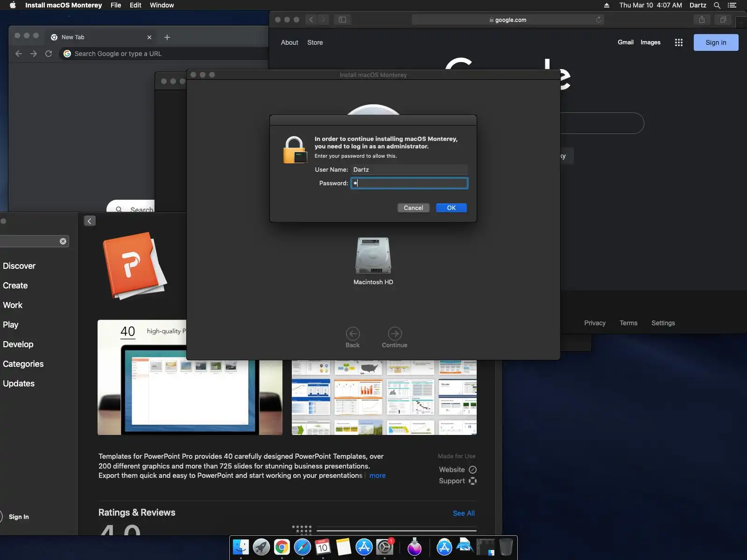Click the eject icon in the menu bar
Image resolution: width=747 pixels, height=560 pixels.
tap(606, 5)
